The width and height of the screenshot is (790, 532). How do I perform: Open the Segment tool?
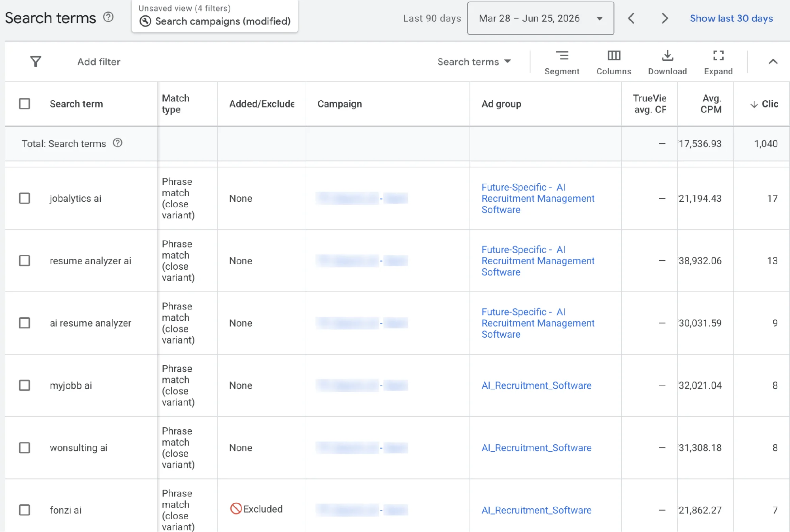click(x=562, y=62)
